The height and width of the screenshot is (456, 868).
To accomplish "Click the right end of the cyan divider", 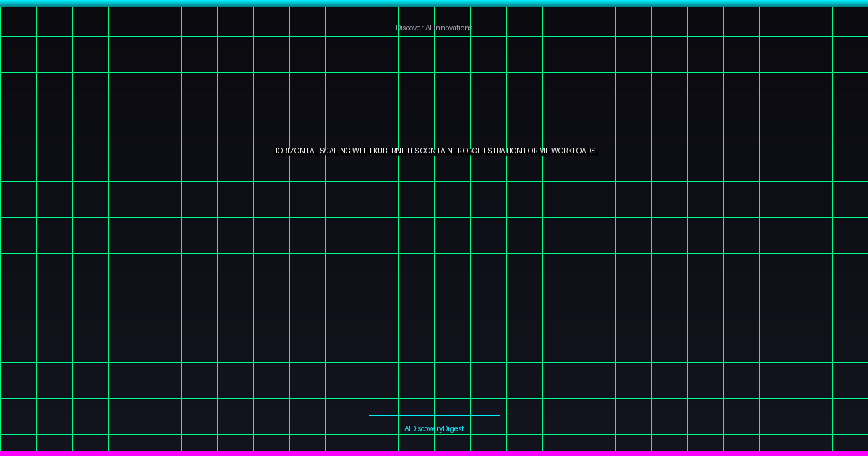I will (x=497, y=415).
